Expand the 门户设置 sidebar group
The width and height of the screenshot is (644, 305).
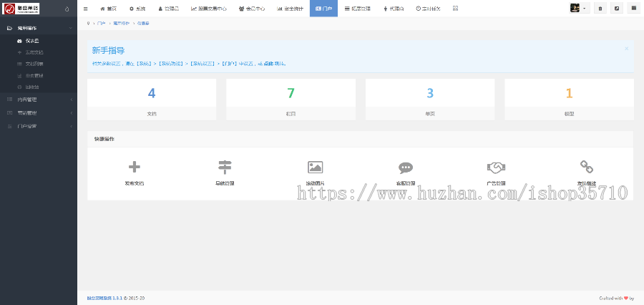39,126
